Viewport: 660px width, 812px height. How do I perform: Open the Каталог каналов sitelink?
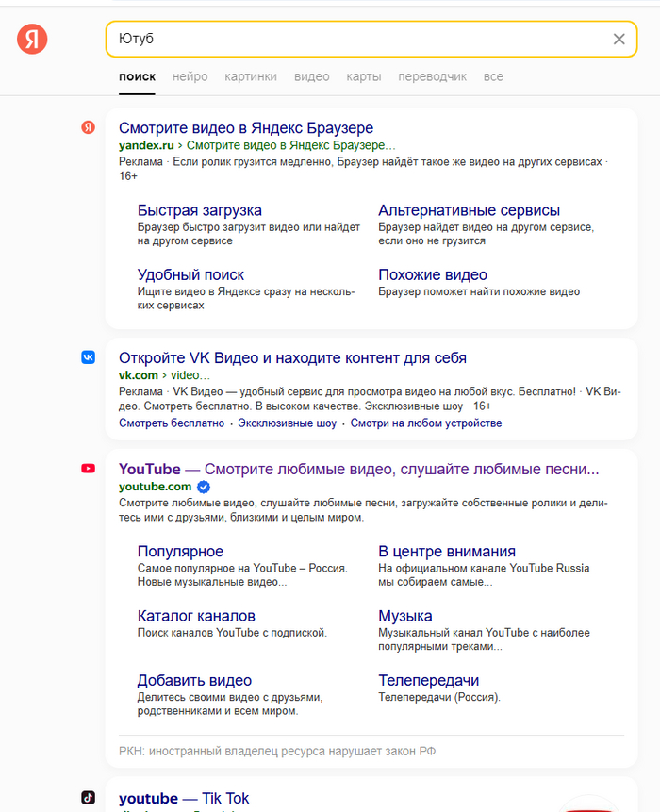tap(196, 616)
